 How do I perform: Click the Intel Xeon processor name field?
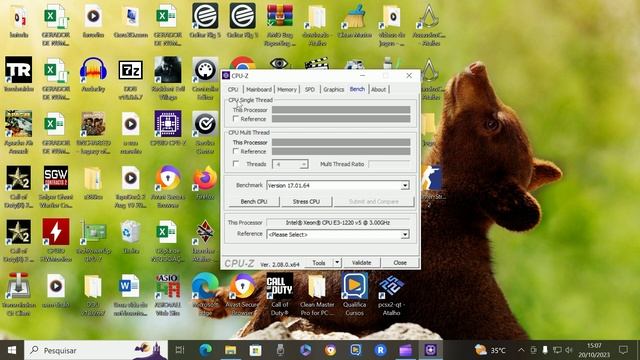(338, 222)
